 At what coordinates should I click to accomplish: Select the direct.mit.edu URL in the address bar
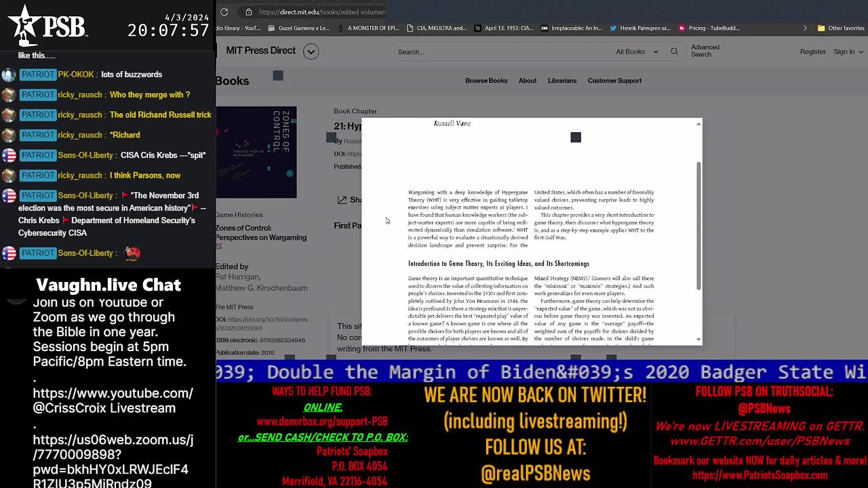click(x=322, y=12)
